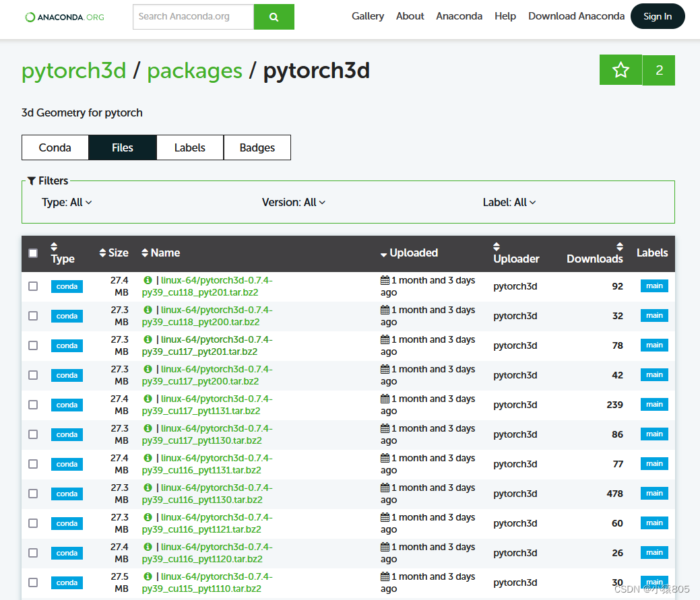The width and height of the screenshot is (700, 600).
Task: Check the py39_cu116_pyt1120.tar.bz2 row checkbox
Action: click(x=33, y=553)
